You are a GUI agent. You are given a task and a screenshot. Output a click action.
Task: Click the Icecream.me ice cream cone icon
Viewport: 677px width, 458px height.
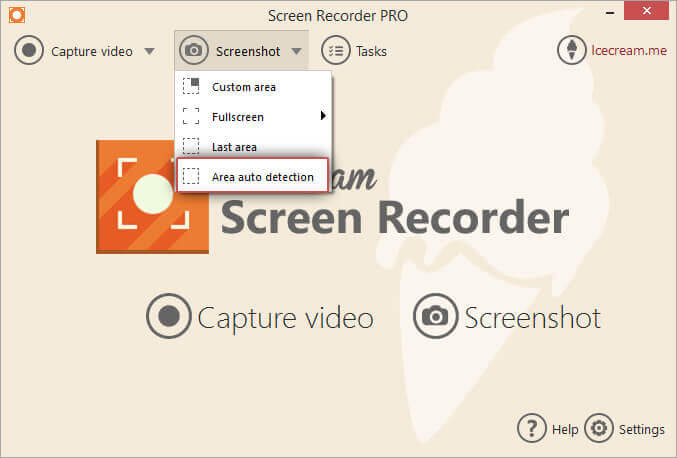pyautogui.click(x=572, y=50)
